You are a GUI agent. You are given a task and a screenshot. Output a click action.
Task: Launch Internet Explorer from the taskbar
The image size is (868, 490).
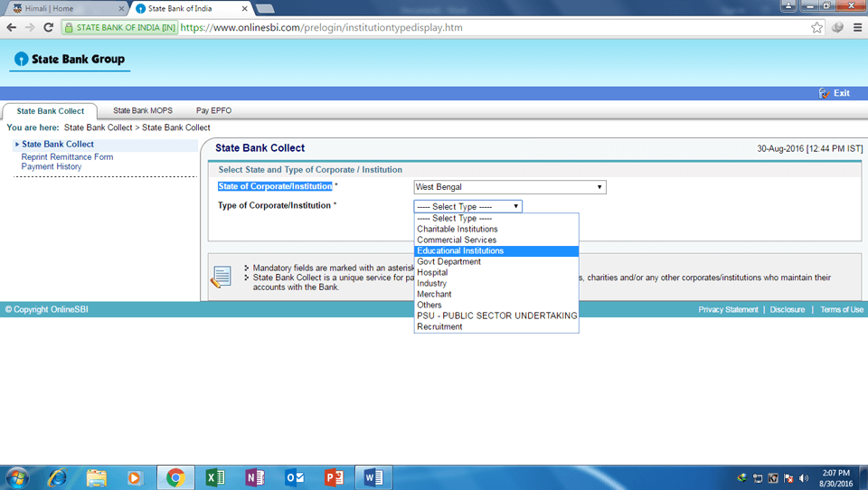pos(57,477)
